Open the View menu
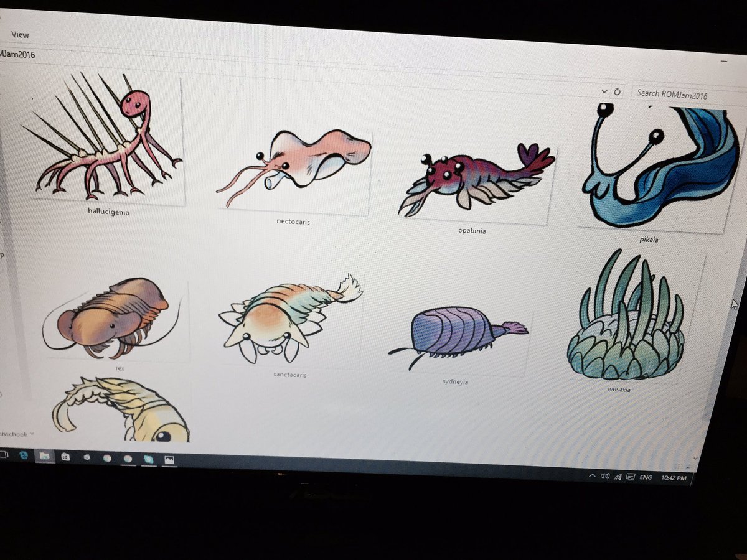 point(20,35)
